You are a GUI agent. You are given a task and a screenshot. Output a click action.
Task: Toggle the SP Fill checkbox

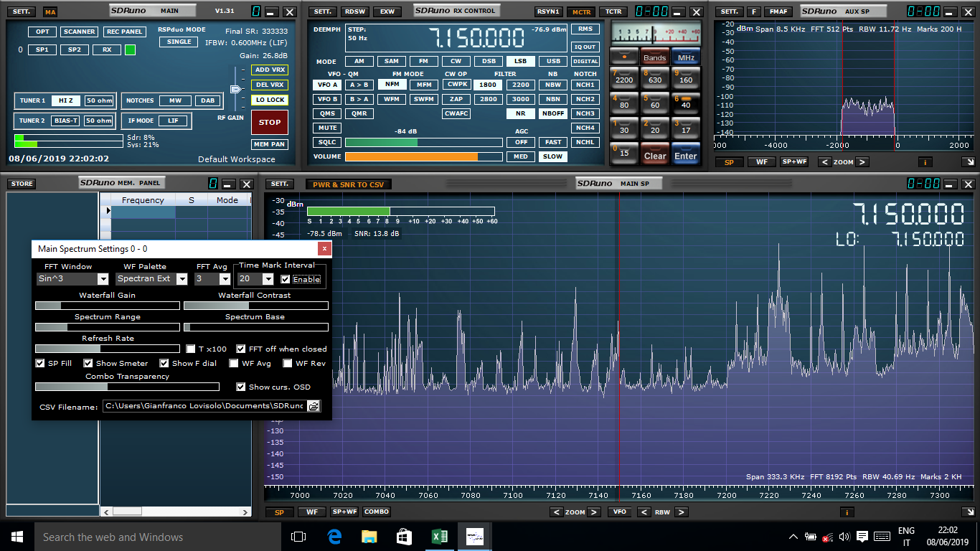(x=40, y=363)
